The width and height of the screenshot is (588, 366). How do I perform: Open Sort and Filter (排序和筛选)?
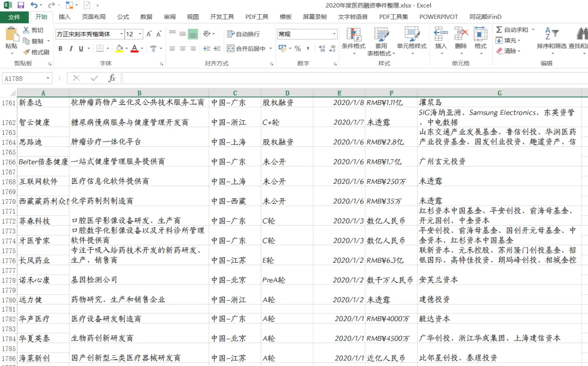click(551, 40)
